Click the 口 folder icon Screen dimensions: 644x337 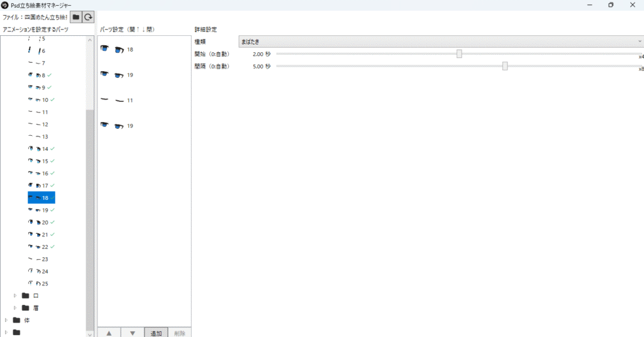pyautogui.click(x=26, y=296)
